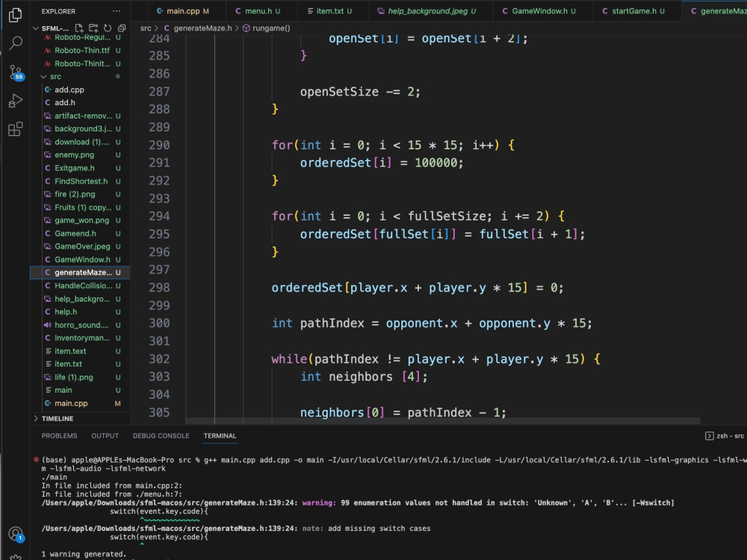This screenshot has width=747, height=560.
Task: Open the Run and Debug view
Action: (15, 101)
